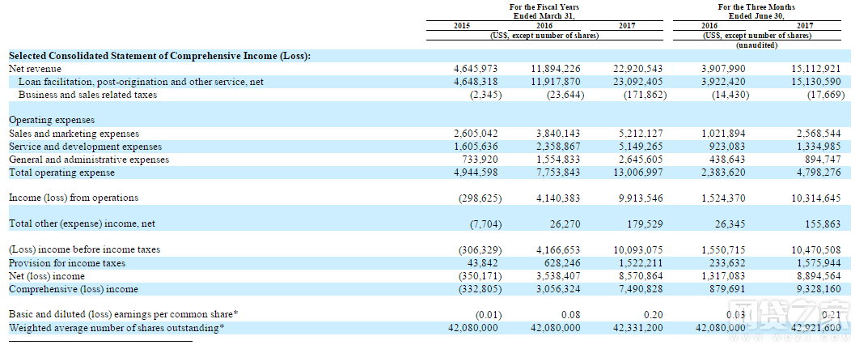The image size is (868, 349).
Task: Click the Provision for income taxes label
Action: 67,263
